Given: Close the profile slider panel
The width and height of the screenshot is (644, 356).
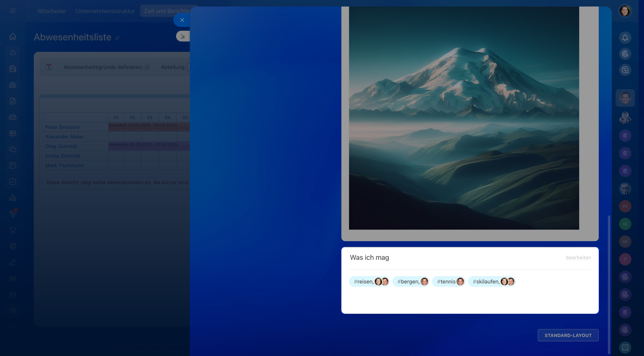Looking at the screenshot, I should [182, 20].
